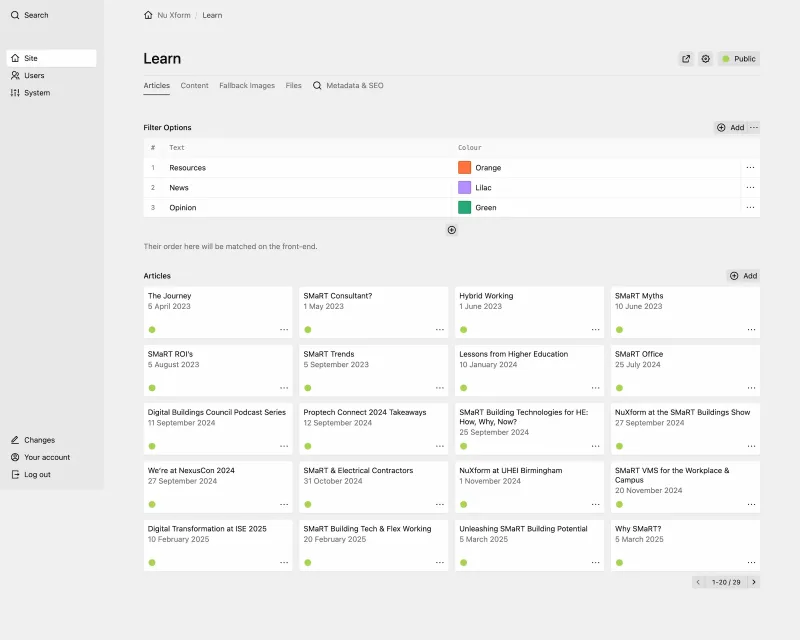Open the site preview in a new tab

pyautogui.click(x=686, y=59)
